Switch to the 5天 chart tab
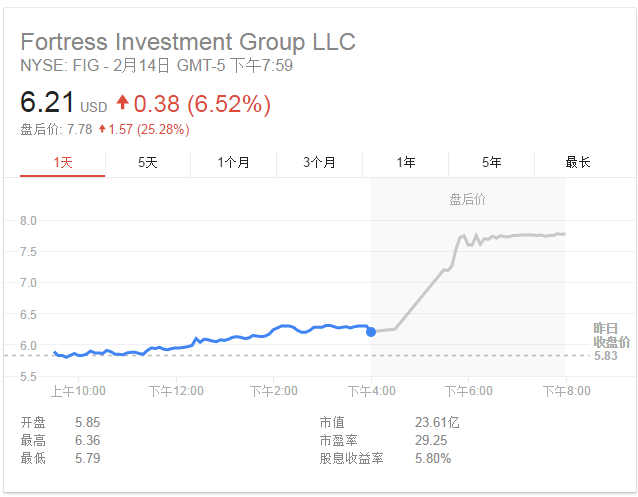The width and height of the screenshot is (638, 497). point(148,162)
